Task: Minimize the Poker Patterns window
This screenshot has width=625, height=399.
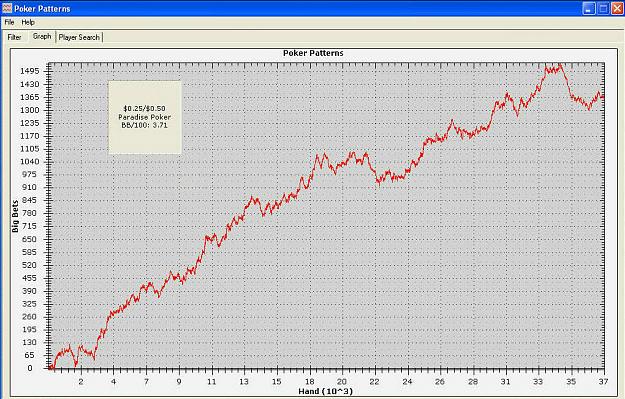Action: [589, 8]
